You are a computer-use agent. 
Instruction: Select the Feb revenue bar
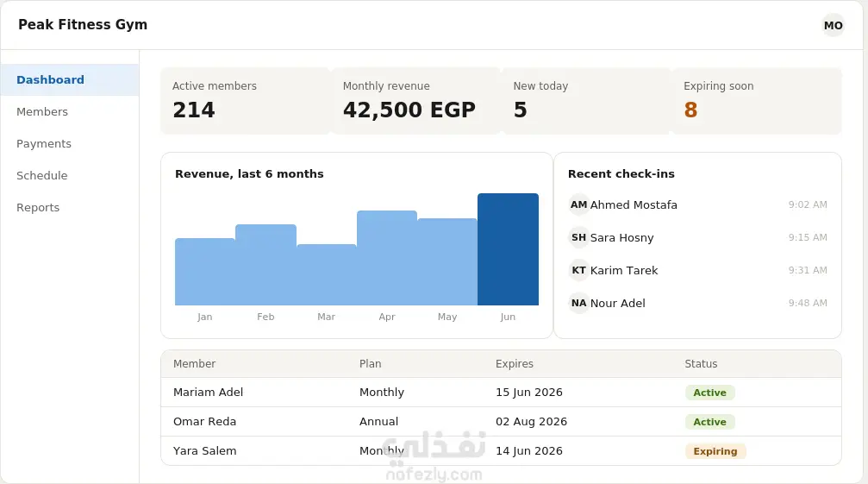[x=265, y=265]
